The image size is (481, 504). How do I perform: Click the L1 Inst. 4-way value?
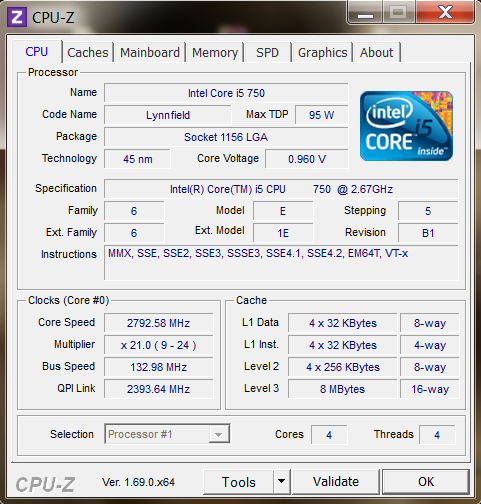[x=430, y=345]
